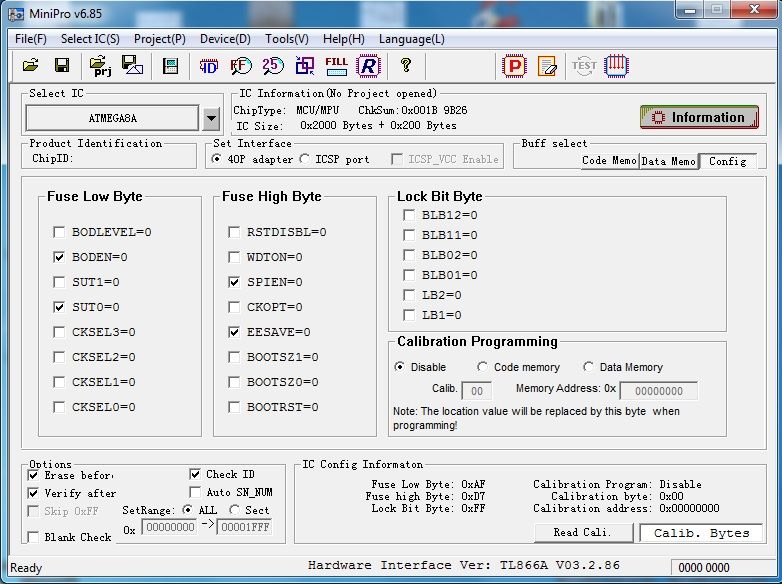
Task: Select Code memory calibration radio button
Action: [x=482, y=367]
